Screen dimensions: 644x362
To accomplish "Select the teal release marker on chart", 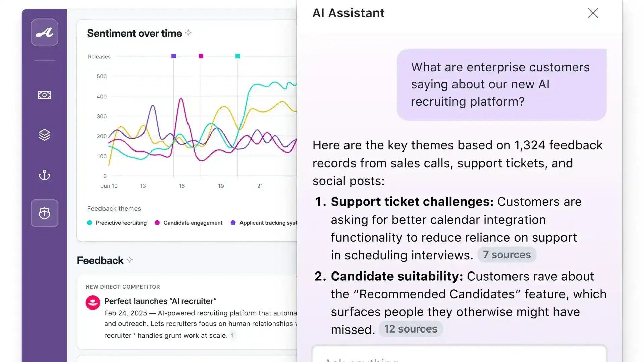I will [237, 56].
